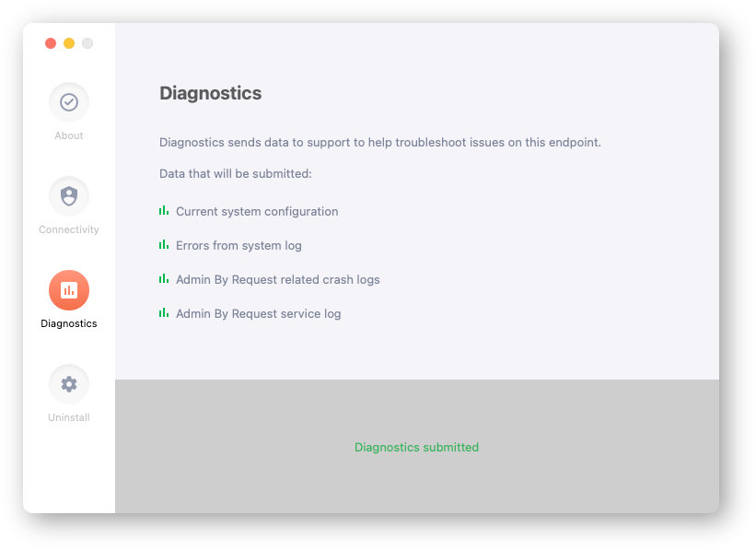The width and height of the screenshot is (756, 550).
Task: Click Admin By Request related crash logs
Action: tap(278, 280)
